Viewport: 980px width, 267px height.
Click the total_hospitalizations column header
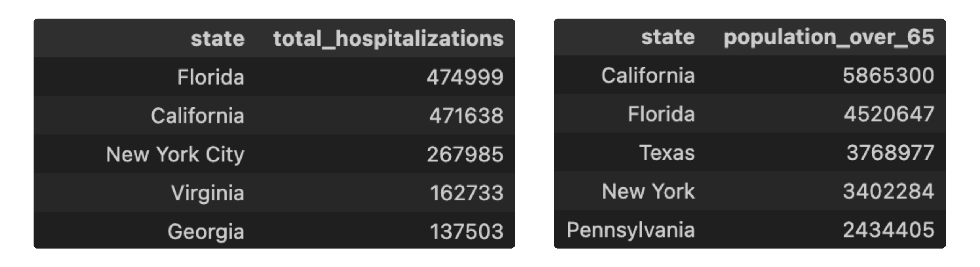(388, 39)
